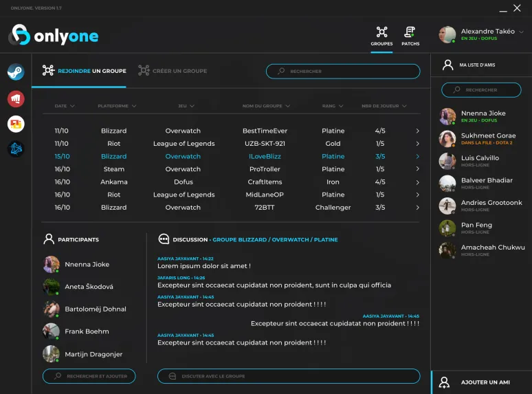The height and width of the screenshot is (394, 532).
Task: Expand the CraftItems group row arrow
Action: [417, 182]
